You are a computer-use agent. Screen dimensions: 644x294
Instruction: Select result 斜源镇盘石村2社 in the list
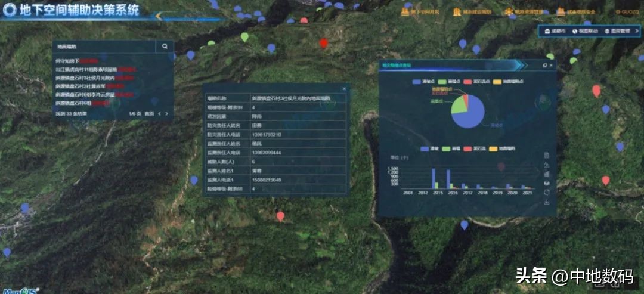(91, 86)
